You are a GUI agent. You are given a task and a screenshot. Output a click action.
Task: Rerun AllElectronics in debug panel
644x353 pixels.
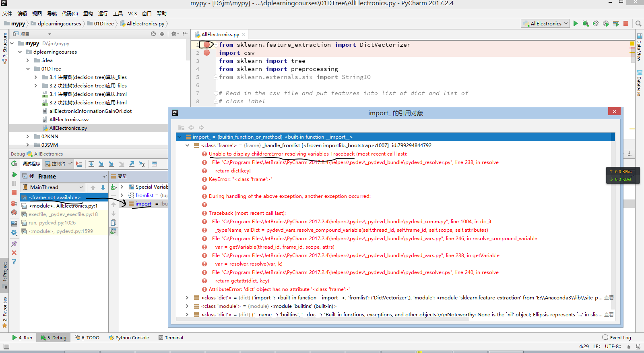pos(14,164)
